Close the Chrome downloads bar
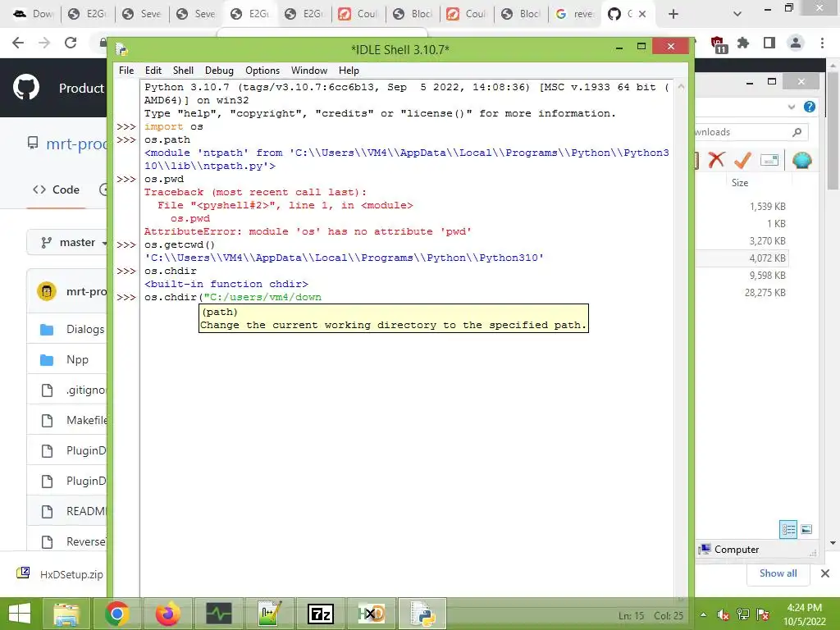The width and height of the screenshot is (840, 630). coord(825,573)
